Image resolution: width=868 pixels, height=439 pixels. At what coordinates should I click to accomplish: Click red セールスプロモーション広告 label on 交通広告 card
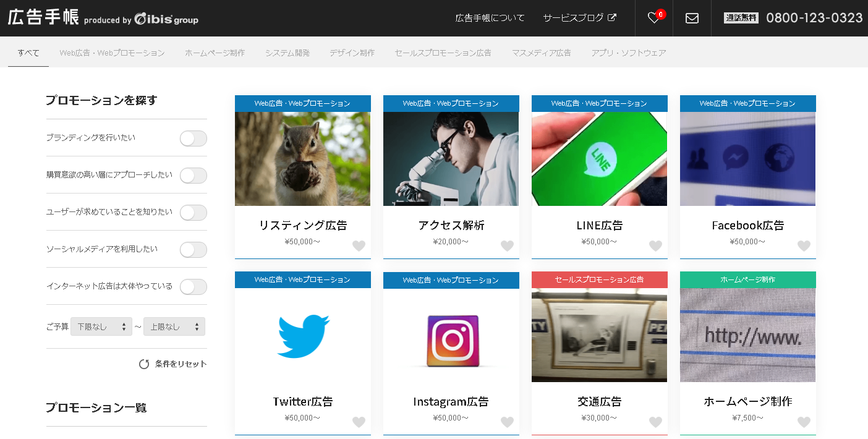click(x=600, y=279)
